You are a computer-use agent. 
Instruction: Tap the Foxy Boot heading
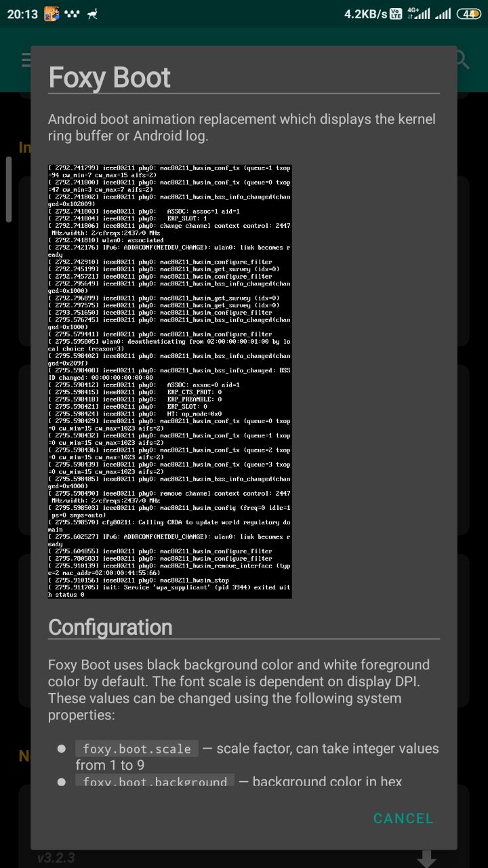click(109, 78)
